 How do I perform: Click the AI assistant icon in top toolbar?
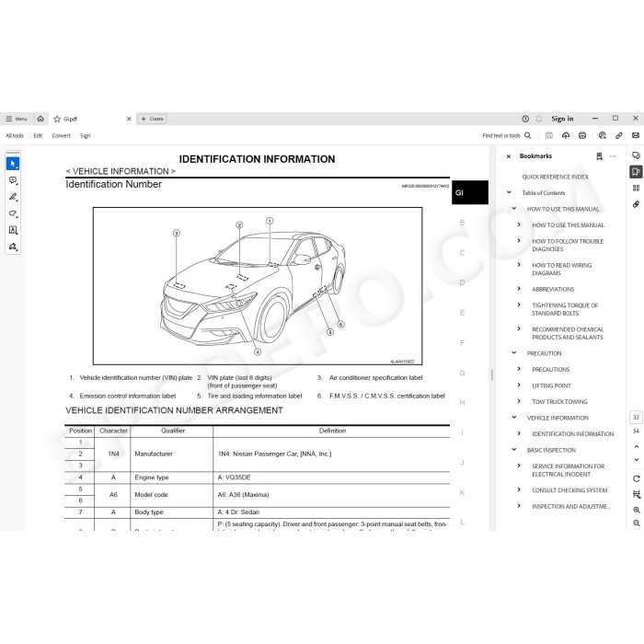coord(602,135)
